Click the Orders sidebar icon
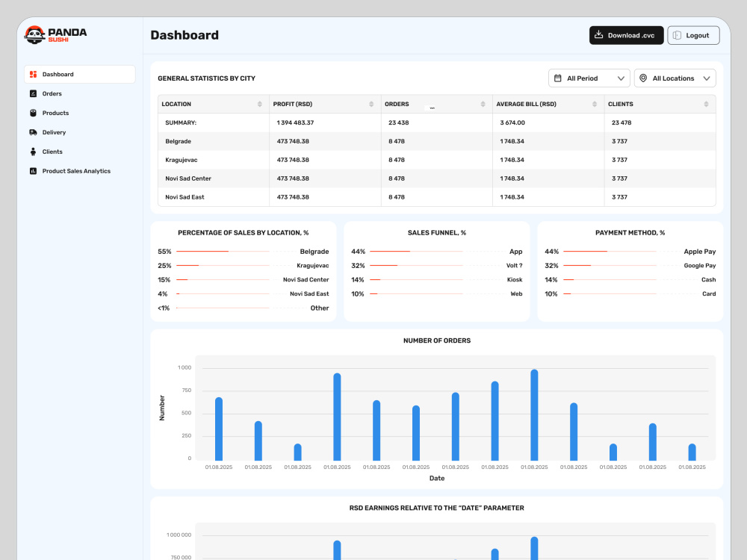 (33, 94)
